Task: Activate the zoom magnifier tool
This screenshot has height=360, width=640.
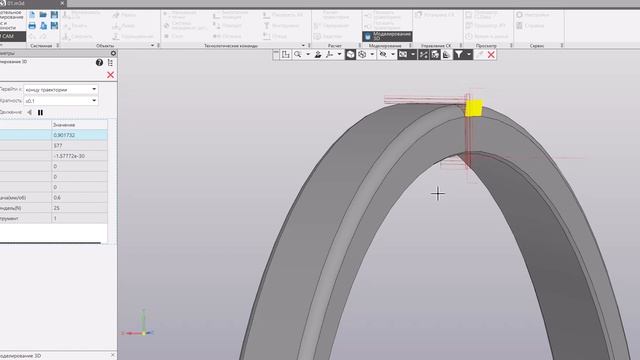Action: [298, 54]
